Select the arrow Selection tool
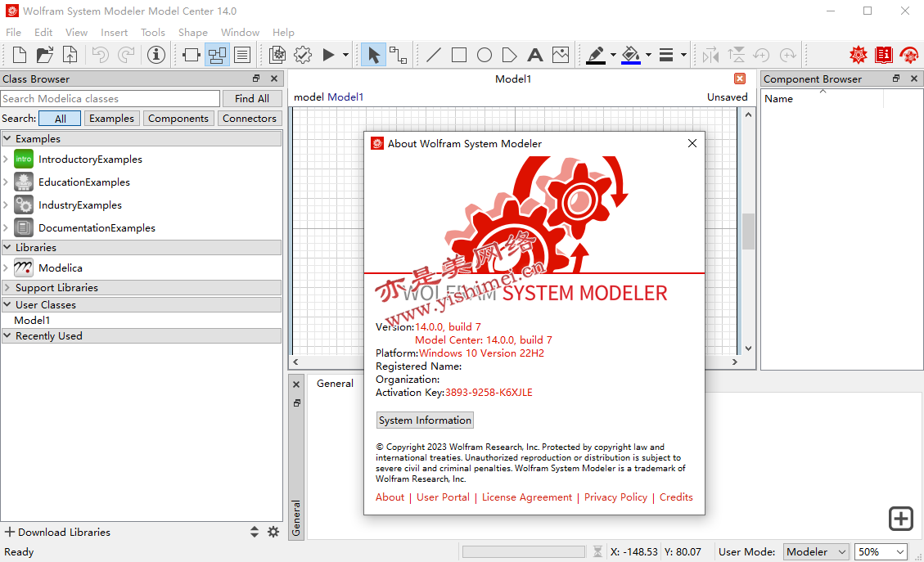The image size is (924, 562). pos(373,55)
